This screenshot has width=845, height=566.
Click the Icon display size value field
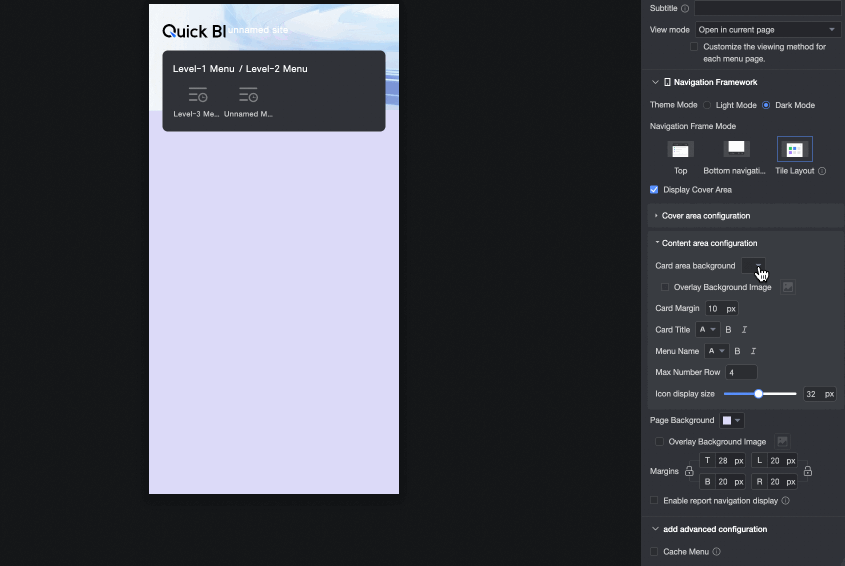coord(820,394)
